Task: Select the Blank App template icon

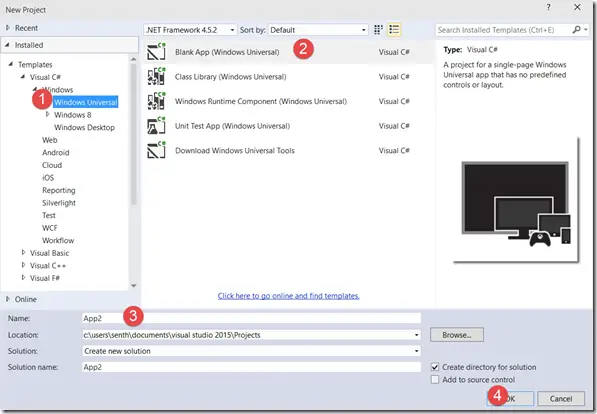Action: coord(156,52)
